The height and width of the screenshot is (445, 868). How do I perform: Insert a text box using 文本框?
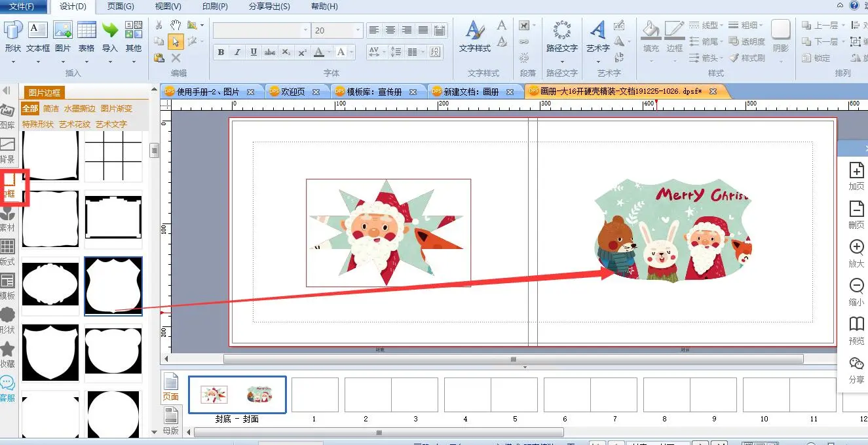[38, 36]
